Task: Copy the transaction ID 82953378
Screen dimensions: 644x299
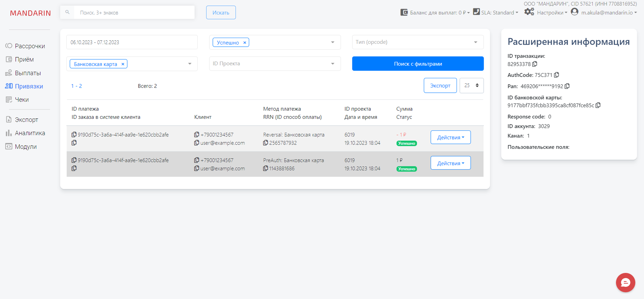Action: (x=535, y=64)
